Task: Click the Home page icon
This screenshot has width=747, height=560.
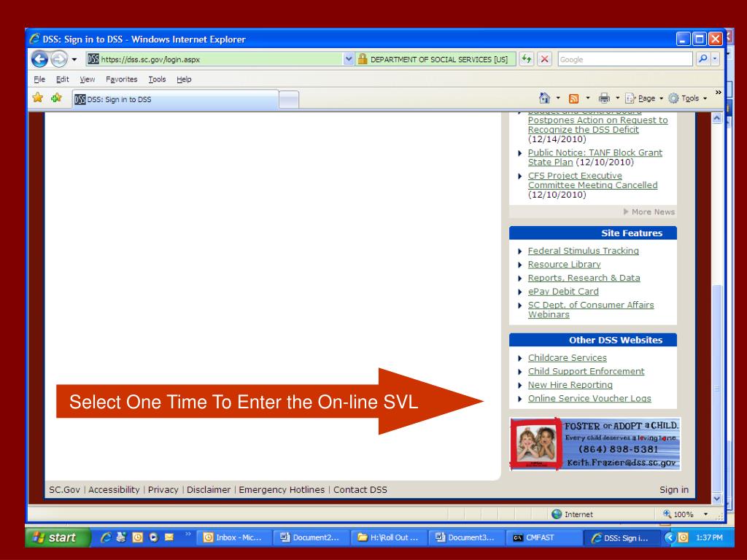Action: coord(544,98)
